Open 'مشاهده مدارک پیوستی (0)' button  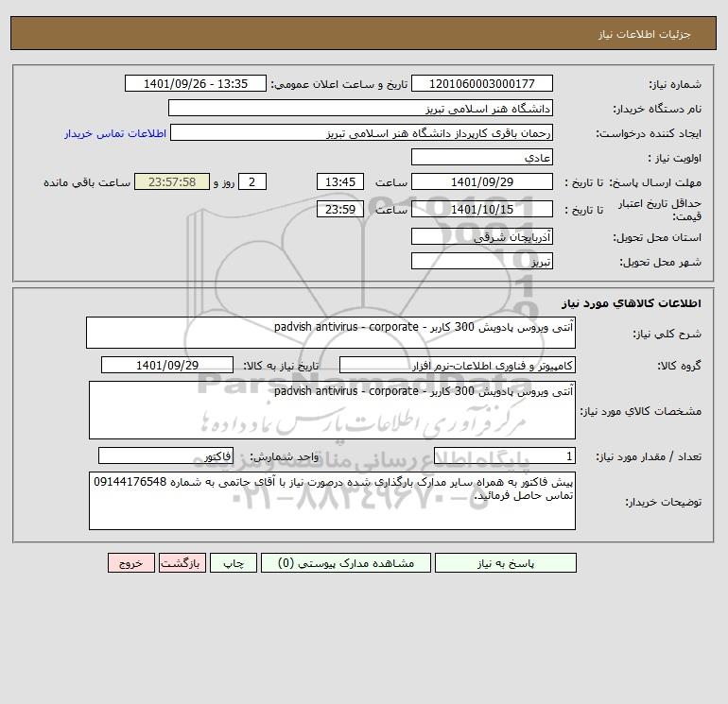click(x=346, y=563)
